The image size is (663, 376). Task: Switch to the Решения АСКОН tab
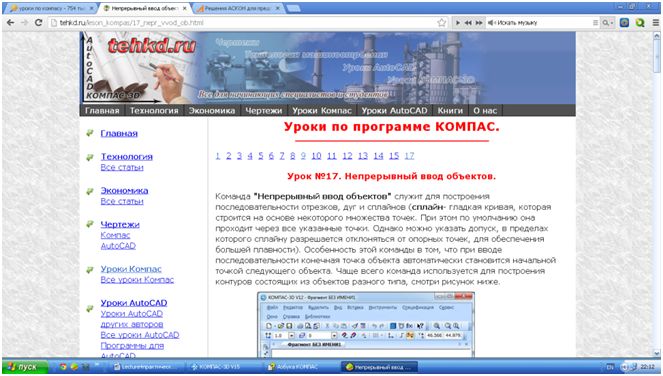[x=238, y=8]
